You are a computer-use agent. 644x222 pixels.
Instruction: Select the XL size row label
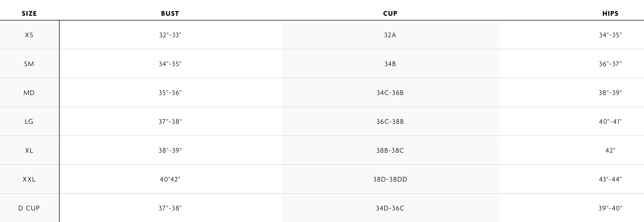click(x=29, y=151)
